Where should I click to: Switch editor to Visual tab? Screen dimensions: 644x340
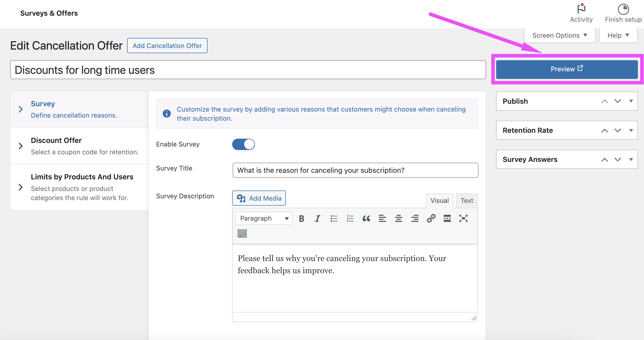coord(439,201)
